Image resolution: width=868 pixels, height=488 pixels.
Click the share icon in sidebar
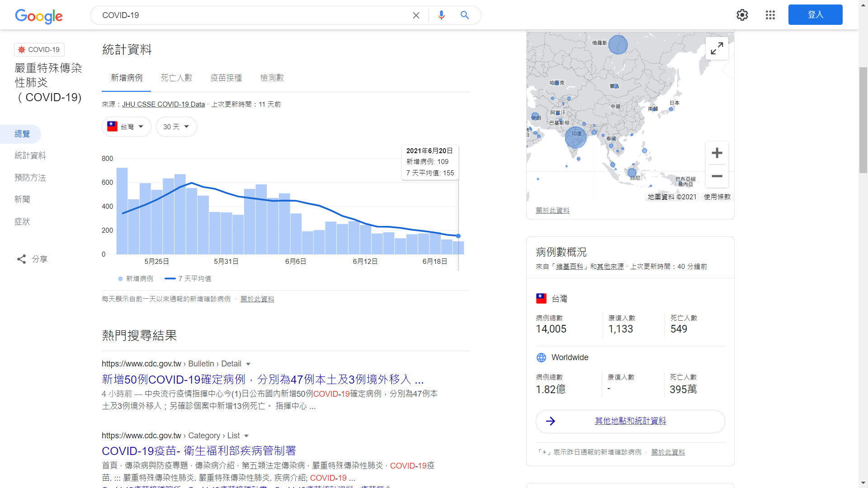[21, 259]
